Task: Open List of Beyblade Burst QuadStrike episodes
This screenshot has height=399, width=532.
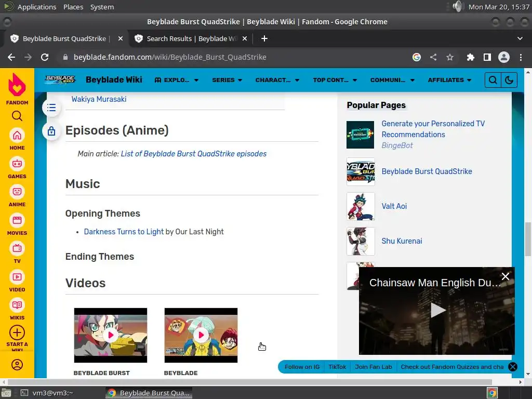Action: [194, 154]
